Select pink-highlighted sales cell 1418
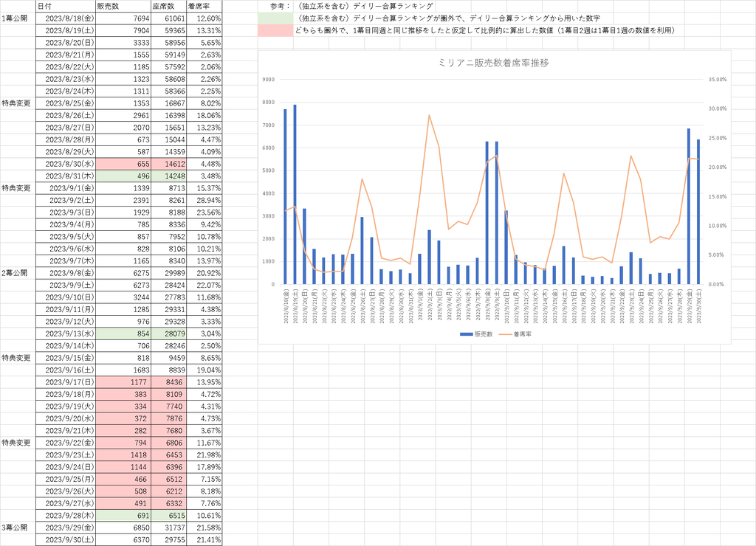 [123, 455]
